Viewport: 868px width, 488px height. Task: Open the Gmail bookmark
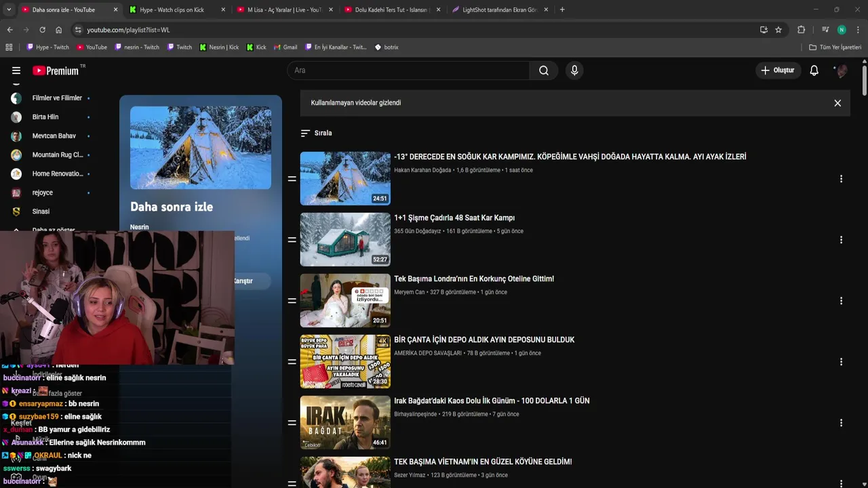[285, 47]
